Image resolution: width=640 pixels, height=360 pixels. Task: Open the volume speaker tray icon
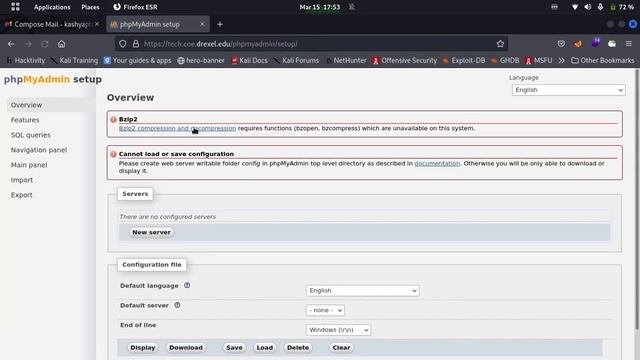click(x=587, y=7)
